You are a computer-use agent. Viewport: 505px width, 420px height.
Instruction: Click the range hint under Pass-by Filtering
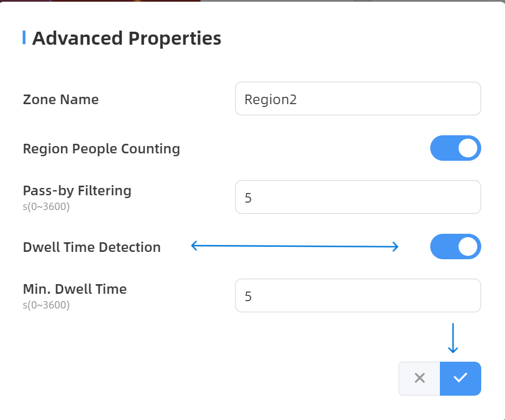[x=46, y=207]
